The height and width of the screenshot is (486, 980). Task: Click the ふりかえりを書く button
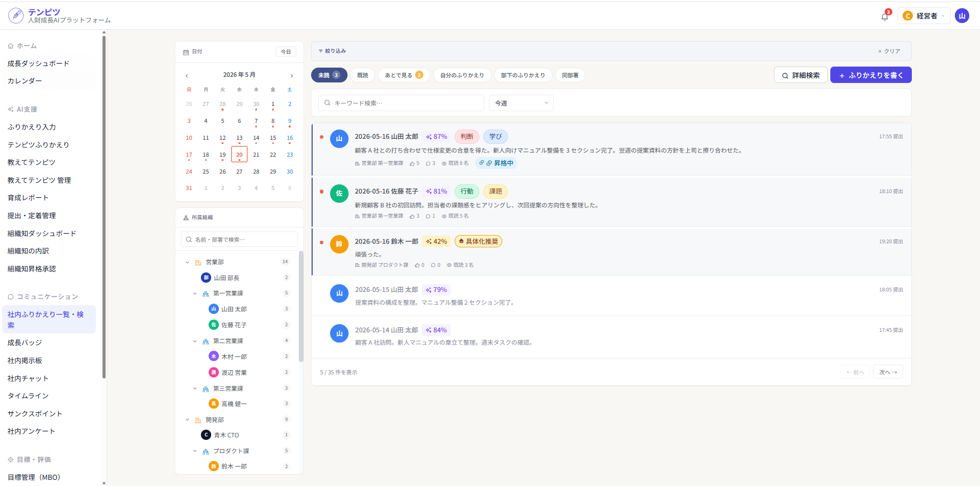pyautogui.click(x=871, y=75)
